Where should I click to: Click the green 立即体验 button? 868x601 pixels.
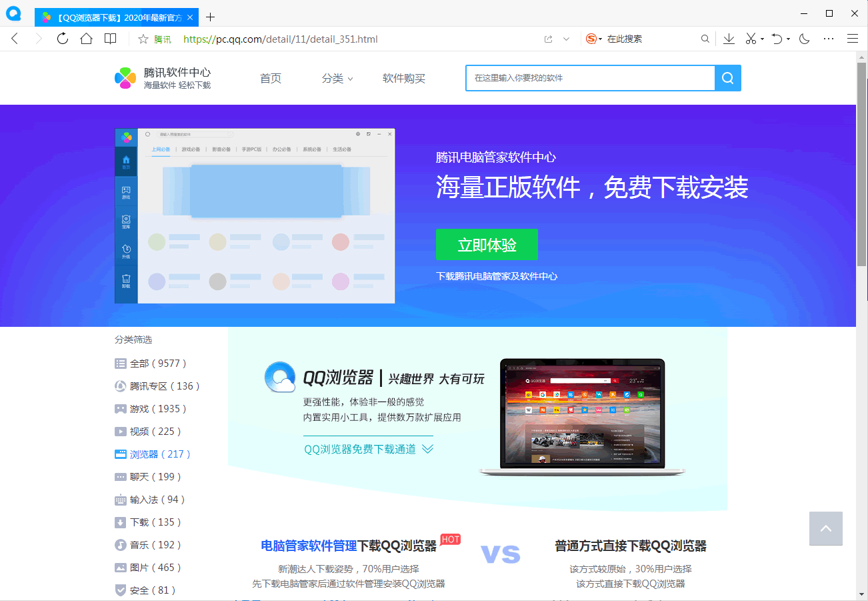487,245
